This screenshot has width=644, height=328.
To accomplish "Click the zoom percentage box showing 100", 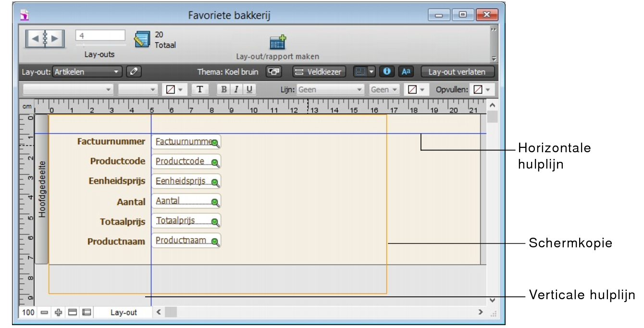I will coord(29,312).
